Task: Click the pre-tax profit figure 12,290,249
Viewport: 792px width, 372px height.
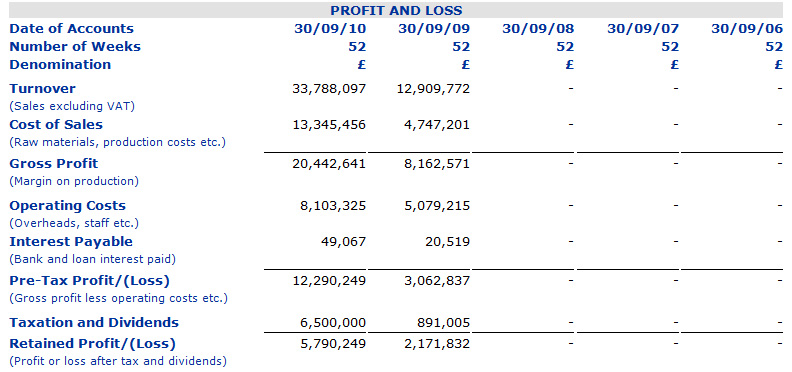Action: pyautogui.click(x=329, y=281)
